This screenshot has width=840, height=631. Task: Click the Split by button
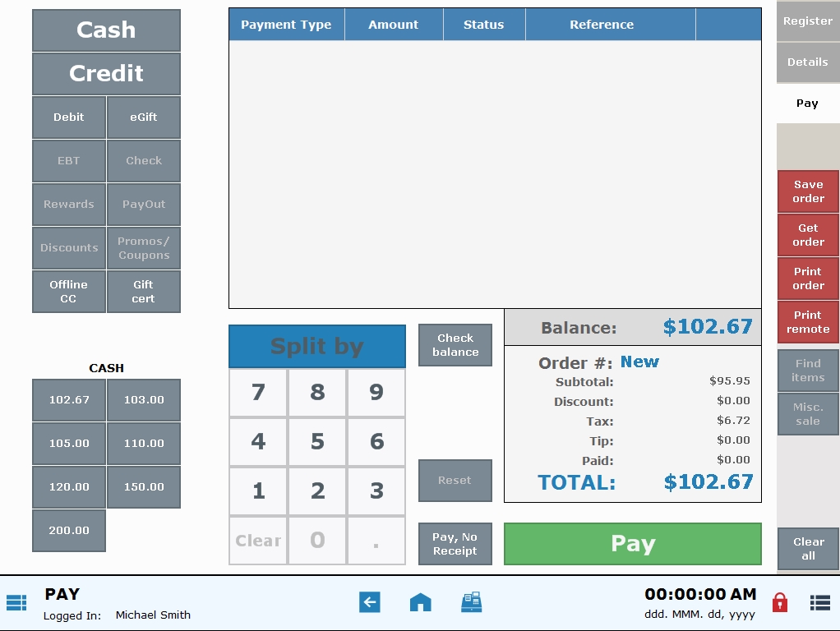tap(317, 346)
